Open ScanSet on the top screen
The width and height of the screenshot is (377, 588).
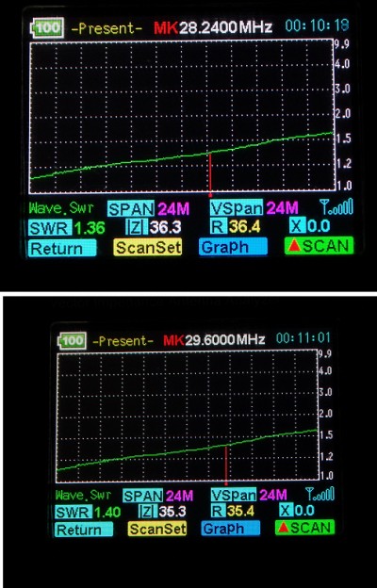point(148,247)
